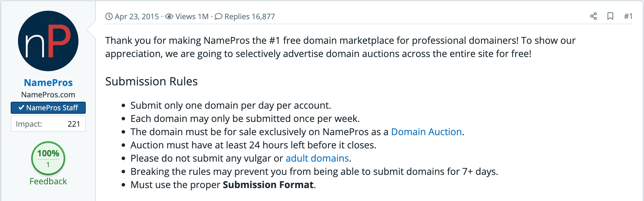The height and width of the screenshot is (201, 644).
Task: Click the NamePros Staff badge
Action: 48,108
